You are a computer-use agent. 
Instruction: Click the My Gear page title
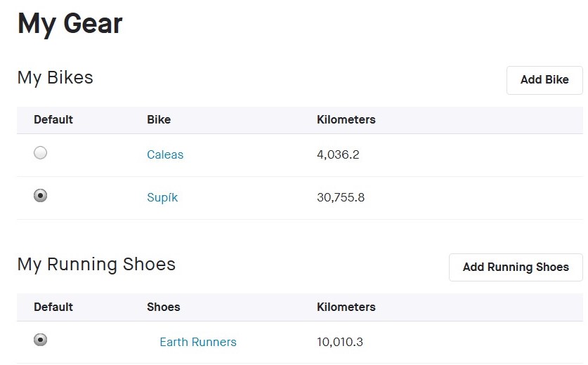[70, 23]
